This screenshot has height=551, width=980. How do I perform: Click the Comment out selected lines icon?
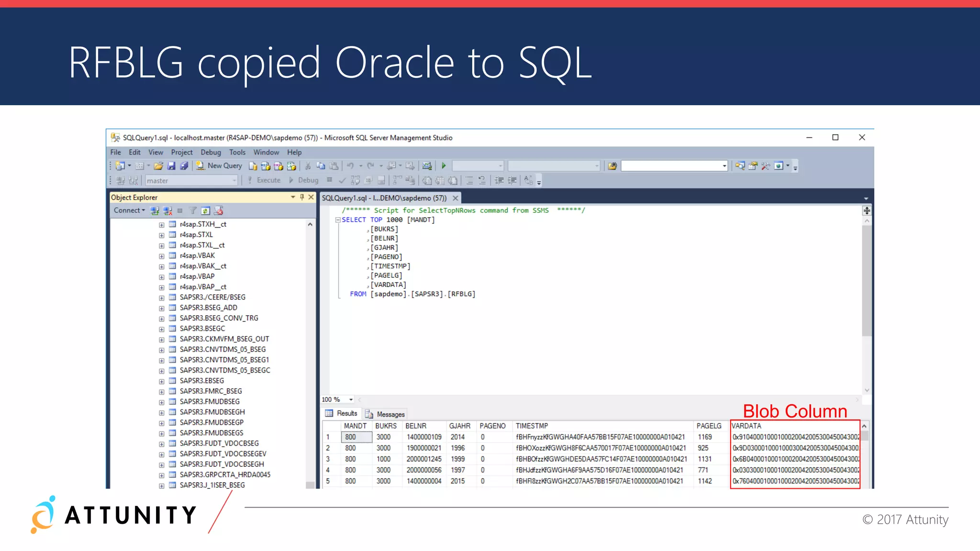[469, 180]
